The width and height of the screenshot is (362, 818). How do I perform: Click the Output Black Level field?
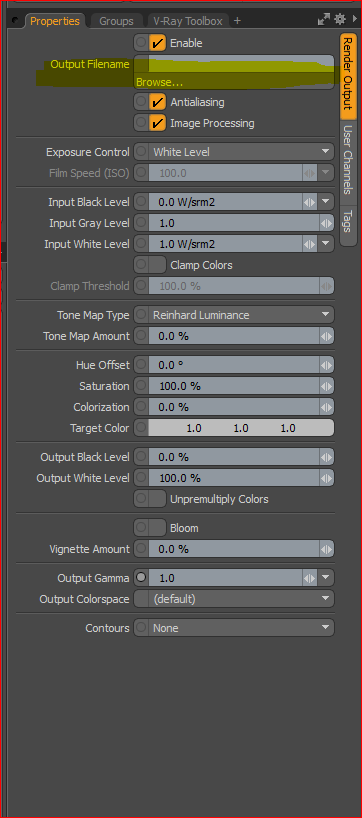[x=234, y=457]
